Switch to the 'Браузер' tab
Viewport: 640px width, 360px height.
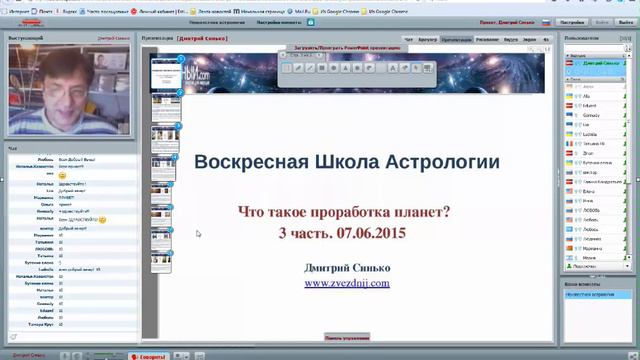(x=427, y=40)
